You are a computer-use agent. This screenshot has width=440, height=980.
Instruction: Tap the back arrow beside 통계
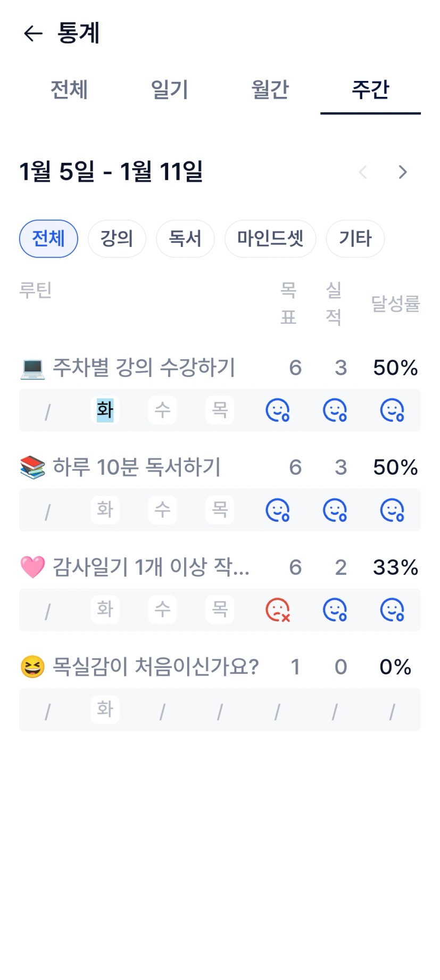[x=33, y=34]
